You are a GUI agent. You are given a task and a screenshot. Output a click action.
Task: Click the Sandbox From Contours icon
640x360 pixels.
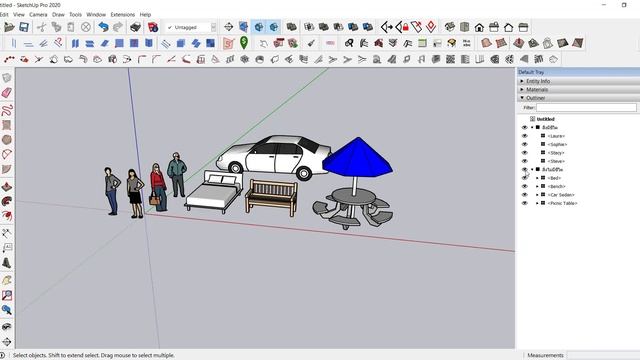486,43
